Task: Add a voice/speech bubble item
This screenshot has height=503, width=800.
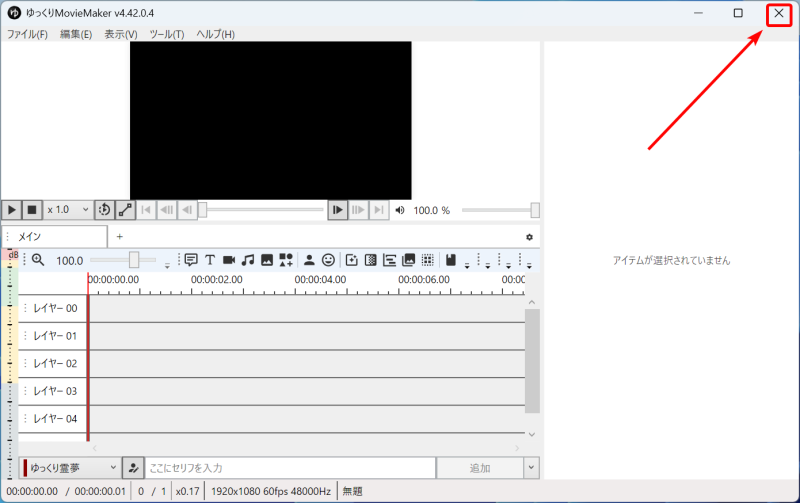Action: tap(190, 260)
